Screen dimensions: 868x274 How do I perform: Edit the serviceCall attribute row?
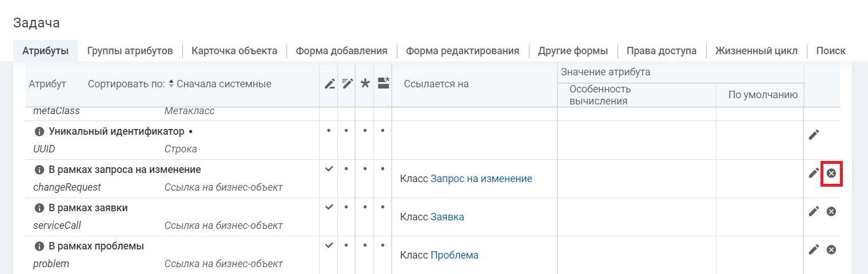[x=814, y=211]
